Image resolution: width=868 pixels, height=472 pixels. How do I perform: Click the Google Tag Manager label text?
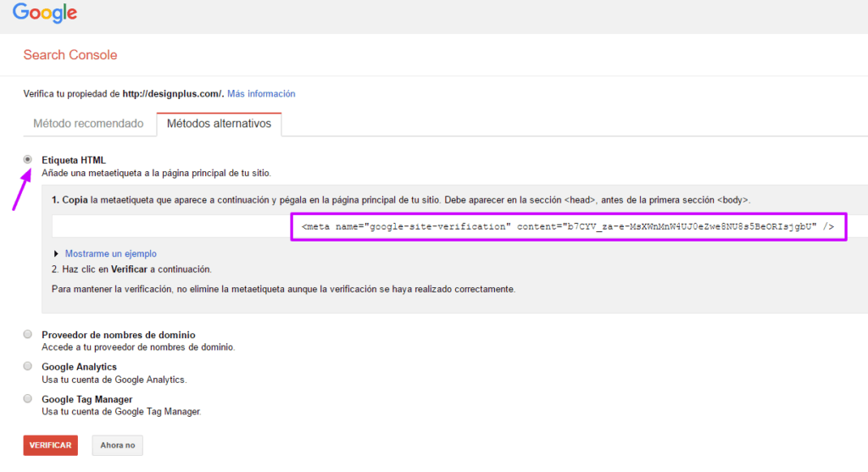click(x=87, y=399)
